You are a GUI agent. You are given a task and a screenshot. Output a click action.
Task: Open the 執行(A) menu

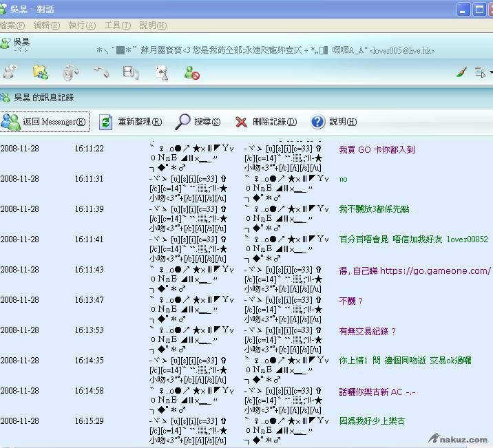click(x=82, y=25)
